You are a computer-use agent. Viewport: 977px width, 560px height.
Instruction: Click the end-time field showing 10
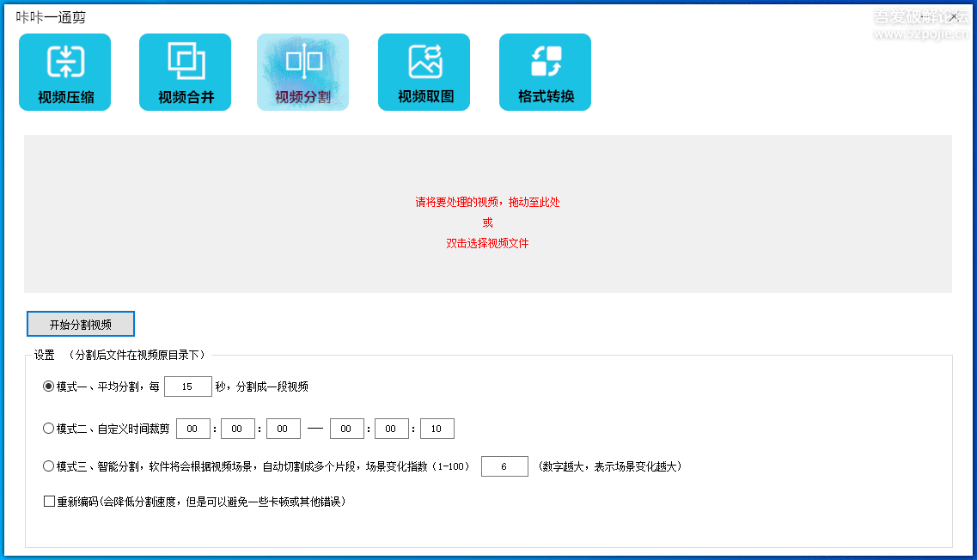(437, 428)
